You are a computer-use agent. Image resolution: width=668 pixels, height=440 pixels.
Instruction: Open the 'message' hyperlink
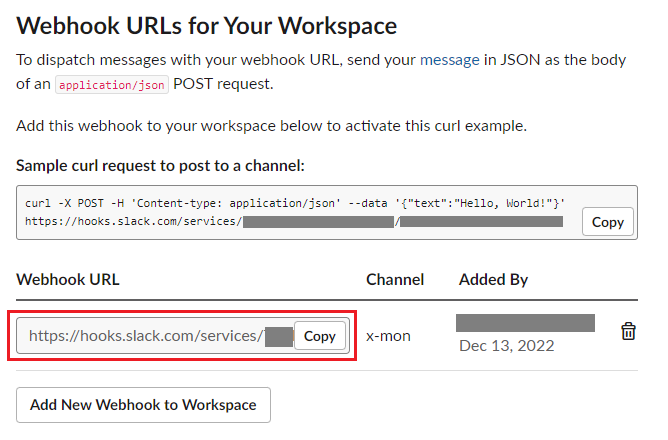click(x=449, y=60)
